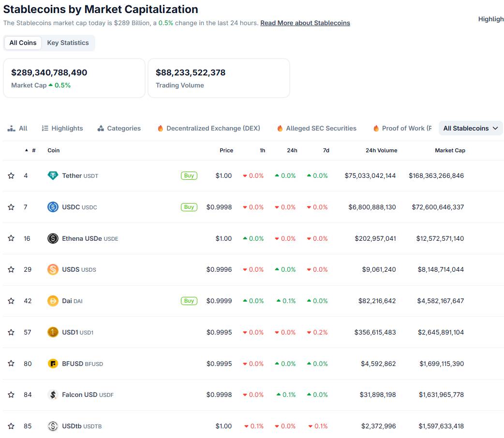
Task: Click BFUSD market cap $1,699,115,390
Action: [x=442, y=364]
